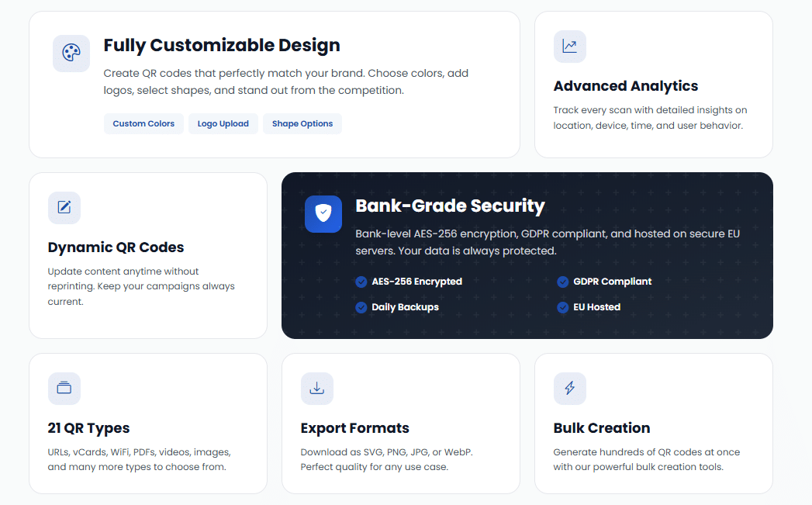
Task: Click the lightning bolt icon above Bulk Creation
Action: tap(570, 388)
